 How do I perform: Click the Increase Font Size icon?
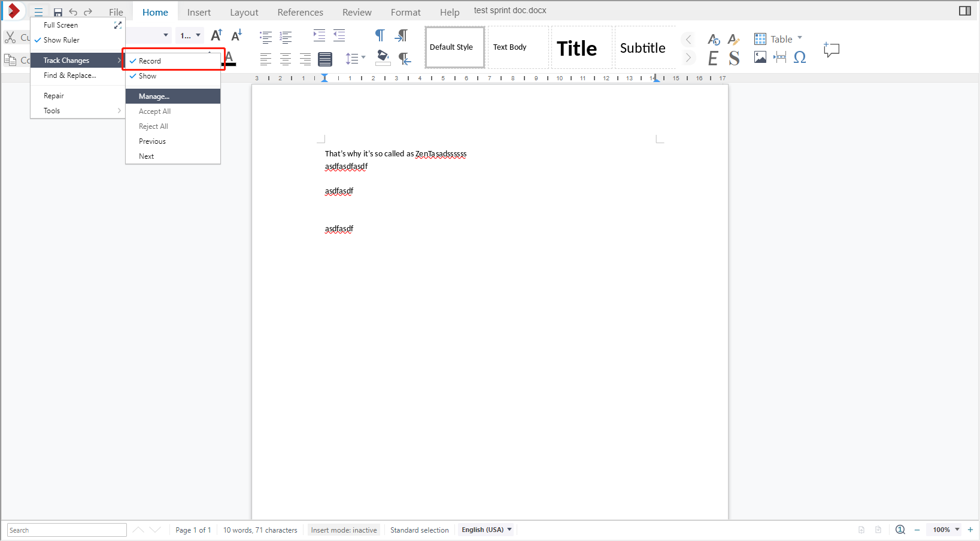tap(217, 35)
